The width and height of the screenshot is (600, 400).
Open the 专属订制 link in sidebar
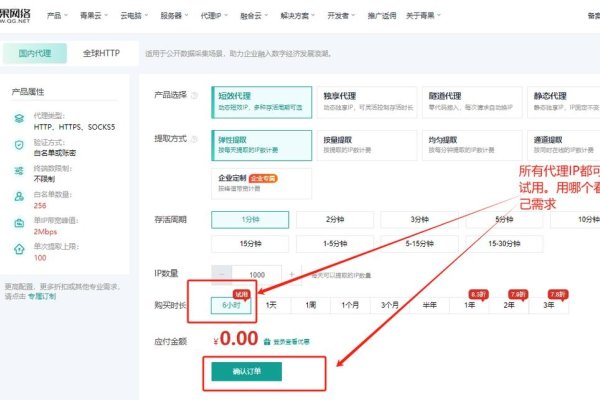(x=42, y=296)
